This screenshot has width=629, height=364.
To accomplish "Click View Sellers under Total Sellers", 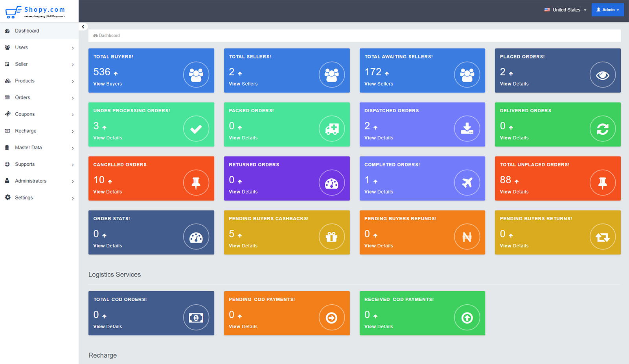I will click(243, 84).
